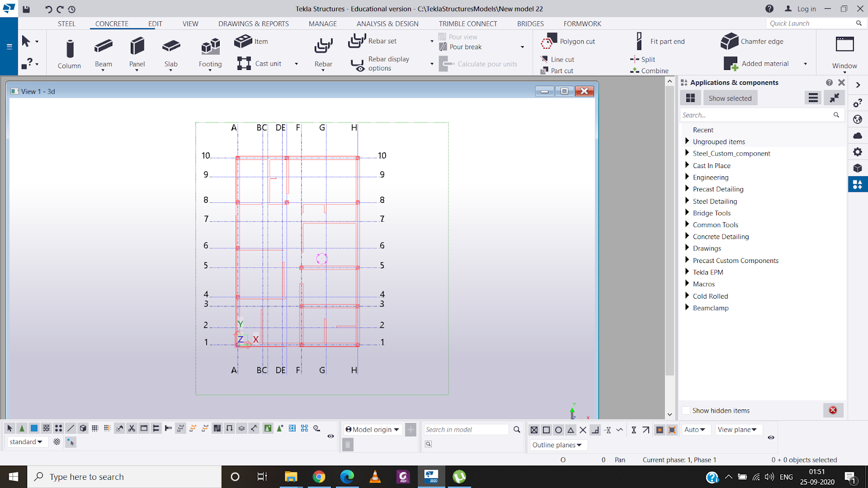Expand the Bridge Tools group
The width and height of the screenshot is (868, 488).
pyautogui.click(x=687, y=213)
